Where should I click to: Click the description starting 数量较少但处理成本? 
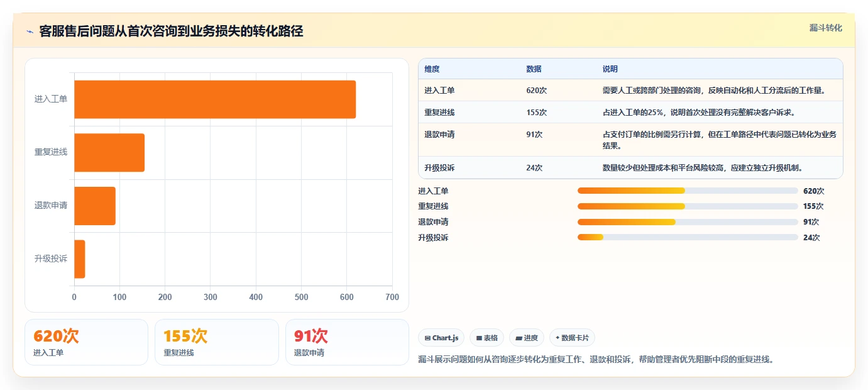click(x=703, y=168)
